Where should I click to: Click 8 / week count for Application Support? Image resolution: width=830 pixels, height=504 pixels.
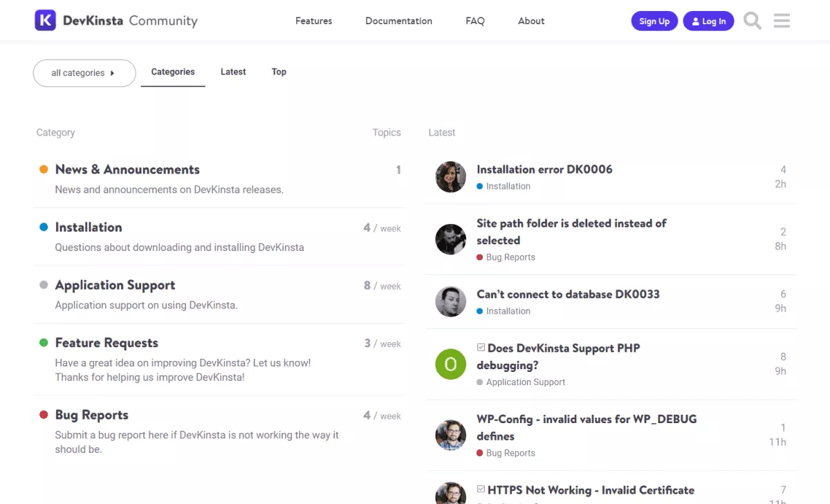382,286
